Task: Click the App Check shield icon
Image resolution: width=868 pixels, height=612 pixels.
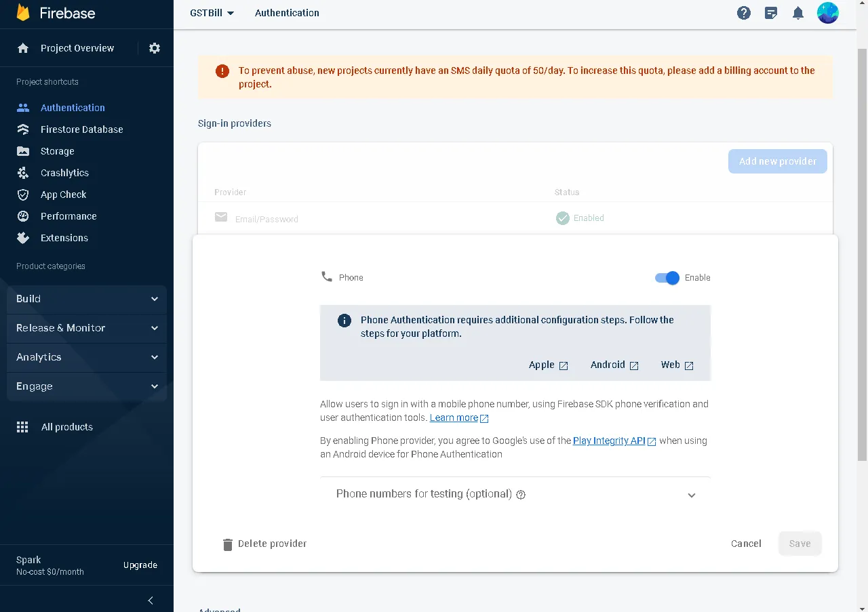Action: coord(23,195)
